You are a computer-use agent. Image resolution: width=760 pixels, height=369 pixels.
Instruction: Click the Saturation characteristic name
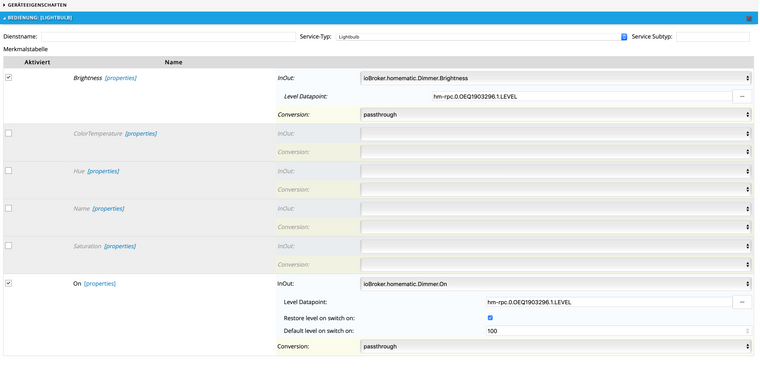pyautogui.click(x=87, y=246)
